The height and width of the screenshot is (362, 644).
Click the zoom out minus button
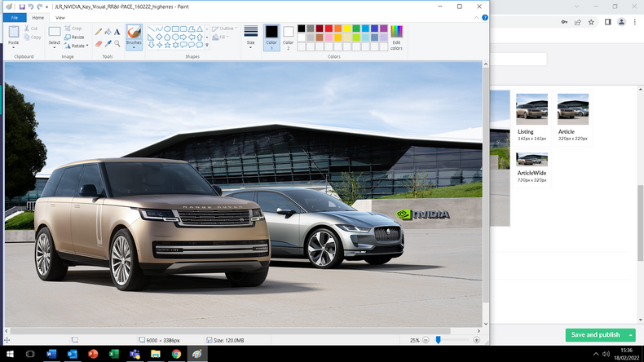coord(426,340)
